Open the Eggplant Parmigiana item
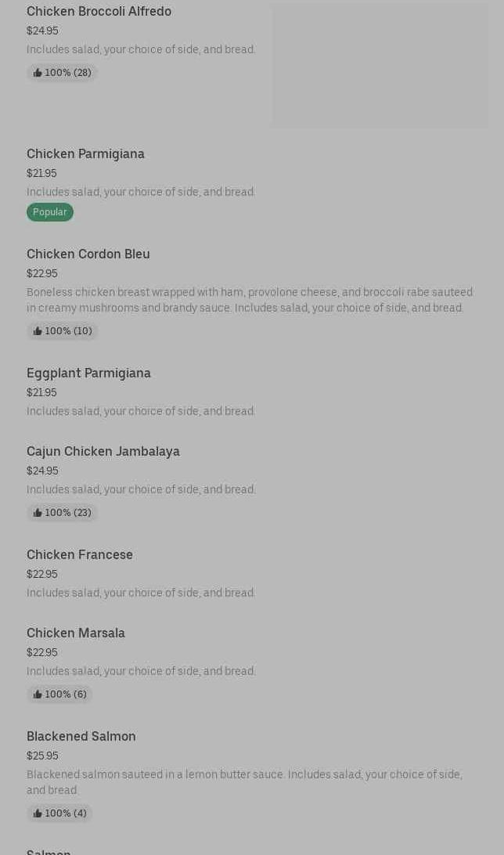The width and height of the screenshot is (504, 855). click(88, 373)
